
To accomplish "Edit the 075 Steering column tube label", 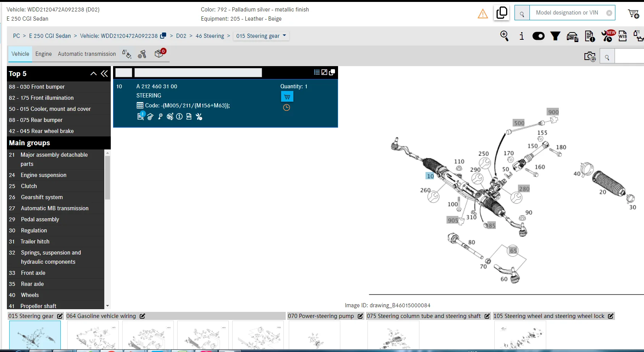I will point(487,316).
